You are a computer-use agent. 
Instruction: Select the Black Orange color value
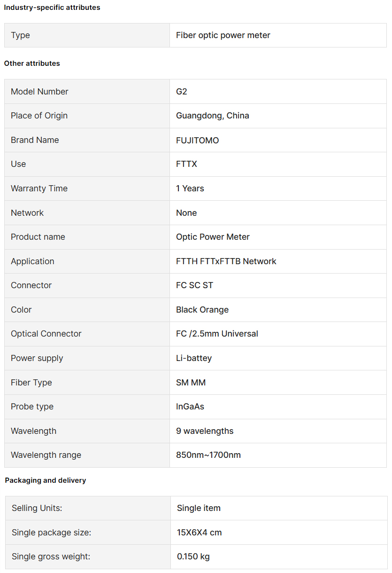coord(202,310)
